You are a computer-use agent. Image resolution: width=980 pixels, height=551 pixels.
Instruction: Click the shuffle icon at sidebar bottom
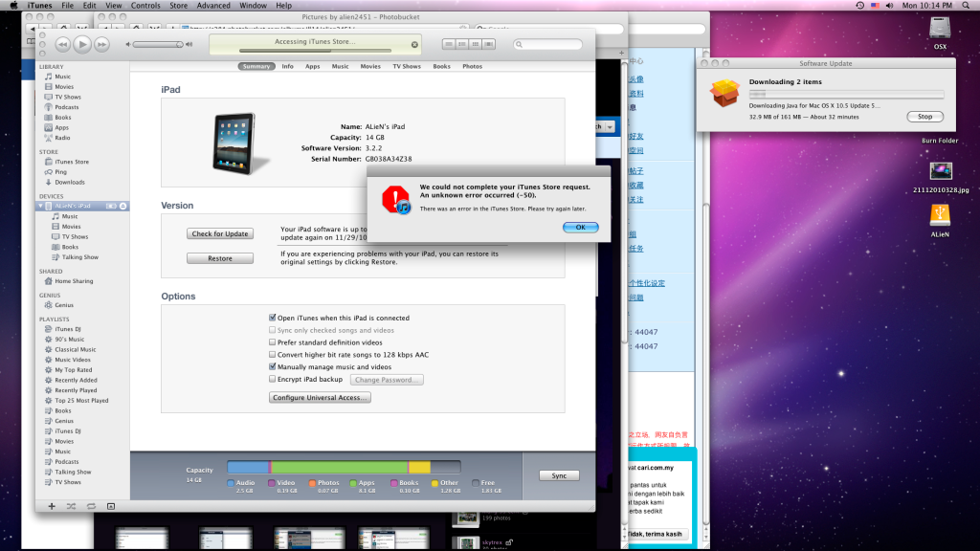pyautogui.click(x=70, y=505)
